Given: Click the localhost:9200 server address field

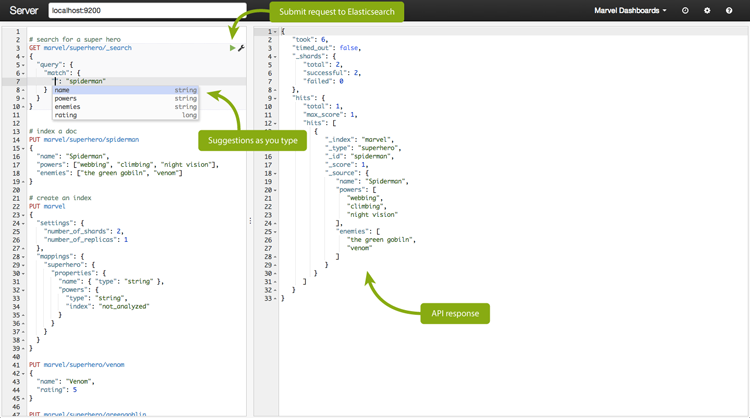Looking at the screenshot, I should (146, 11).
